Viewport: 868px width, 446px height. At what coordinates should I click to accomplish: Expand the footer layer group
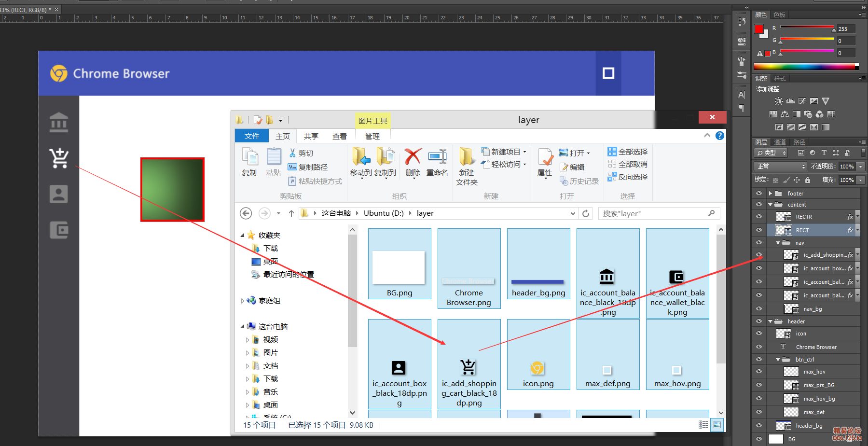tap(771, 194)
